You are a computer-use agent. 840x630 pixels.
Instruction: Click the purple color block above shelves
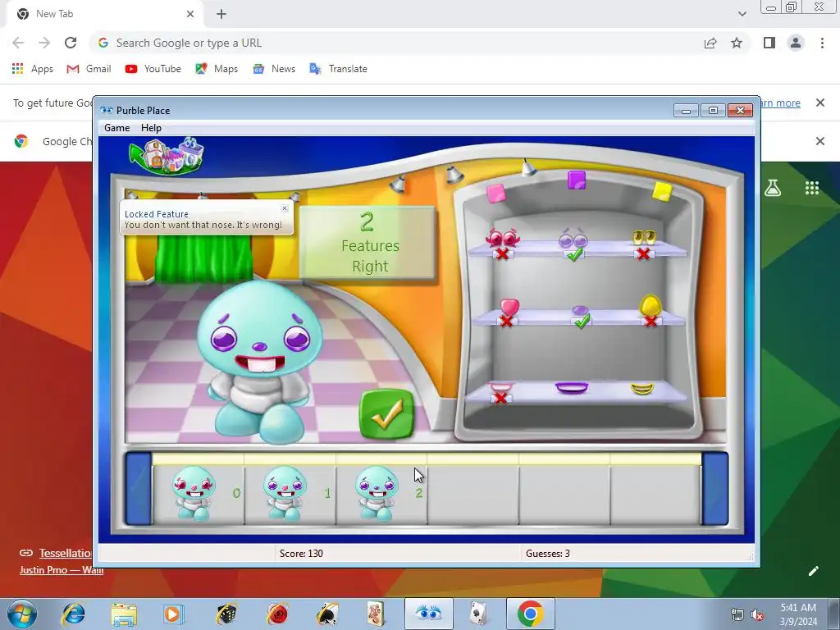click(x=577, y=180)
